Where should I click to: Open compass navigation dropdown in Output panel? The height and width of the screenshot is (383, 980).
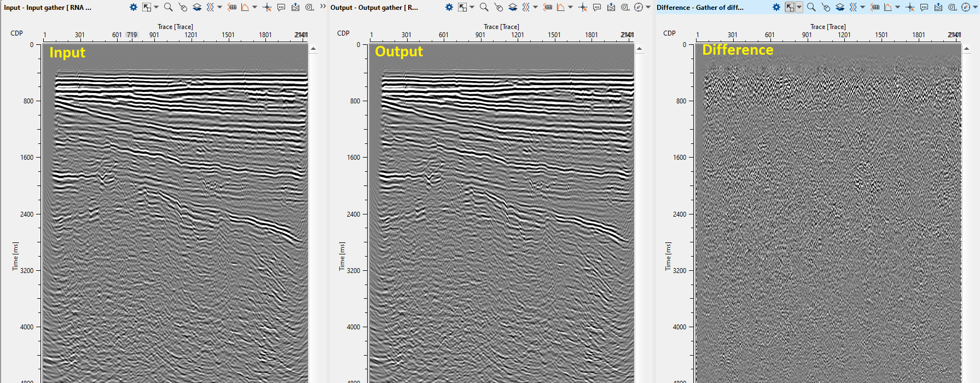click(648, 7)
